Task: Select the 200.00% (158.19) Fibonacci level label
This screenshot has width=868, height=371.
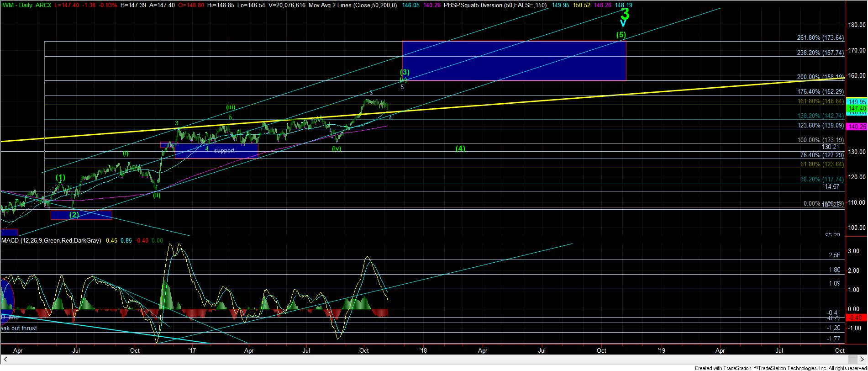Action: point(820,77)
